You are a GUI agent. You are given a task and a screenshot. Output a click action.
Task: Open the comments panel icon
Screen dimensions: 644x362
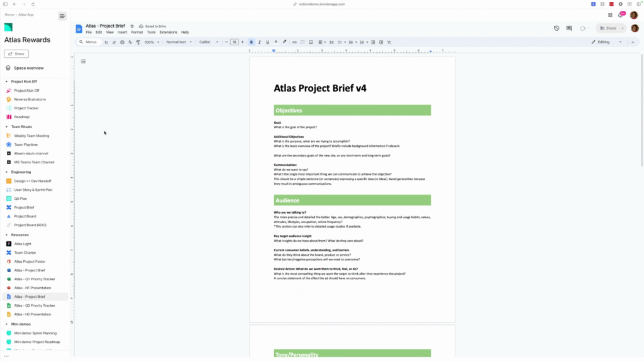click(x=569, y=28)
